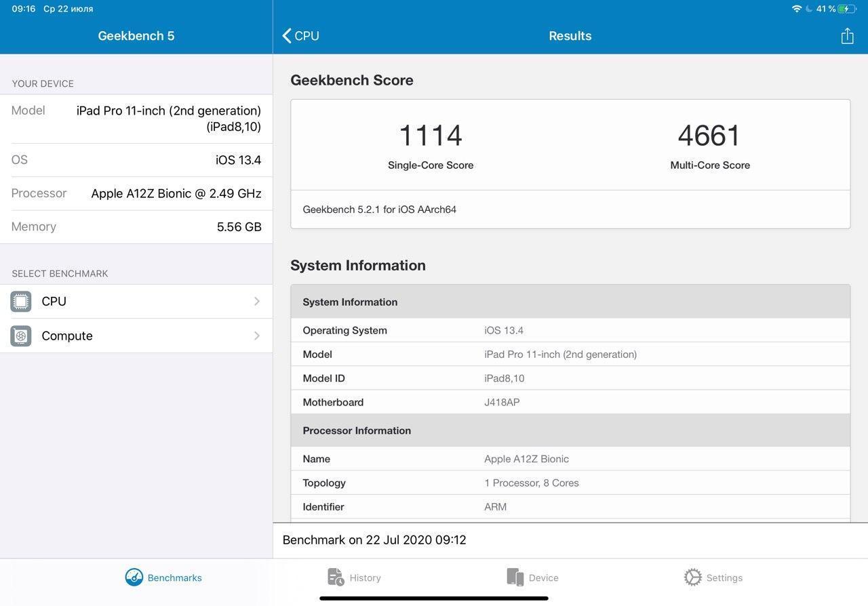
Task: Select the Processor row in Your Device
Action: 136,193
